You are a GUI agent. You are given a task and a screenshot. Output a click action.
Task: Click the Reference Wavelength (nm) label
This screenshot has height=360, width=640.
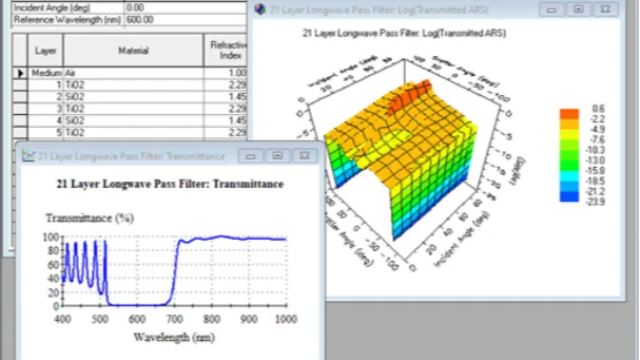coord(67,20)
